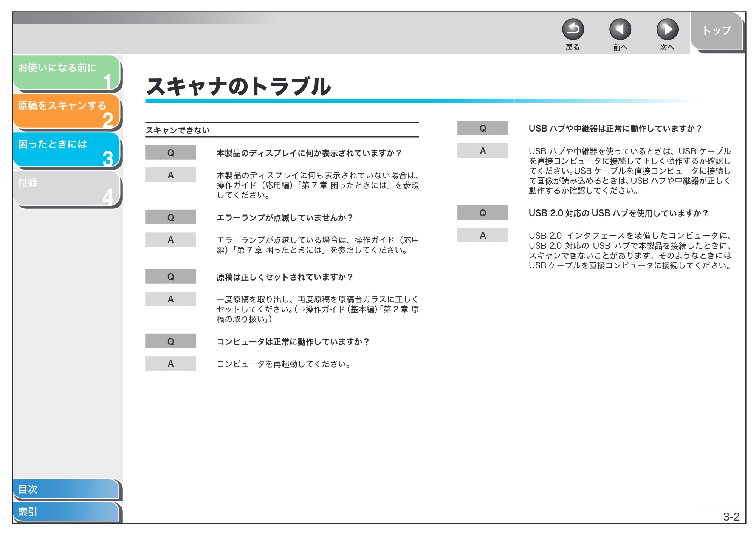Click question コンピュータは正常に動作していますか？

coord(293,342)
